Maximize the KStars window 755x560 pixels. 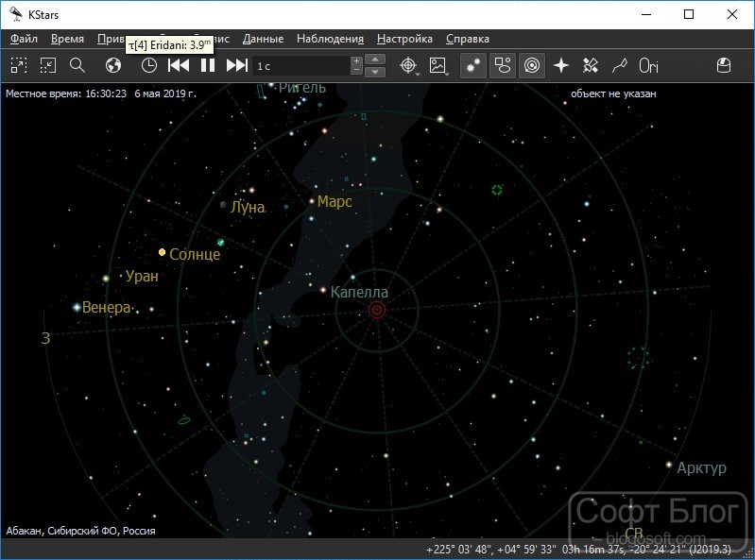(x=689, y=14)
